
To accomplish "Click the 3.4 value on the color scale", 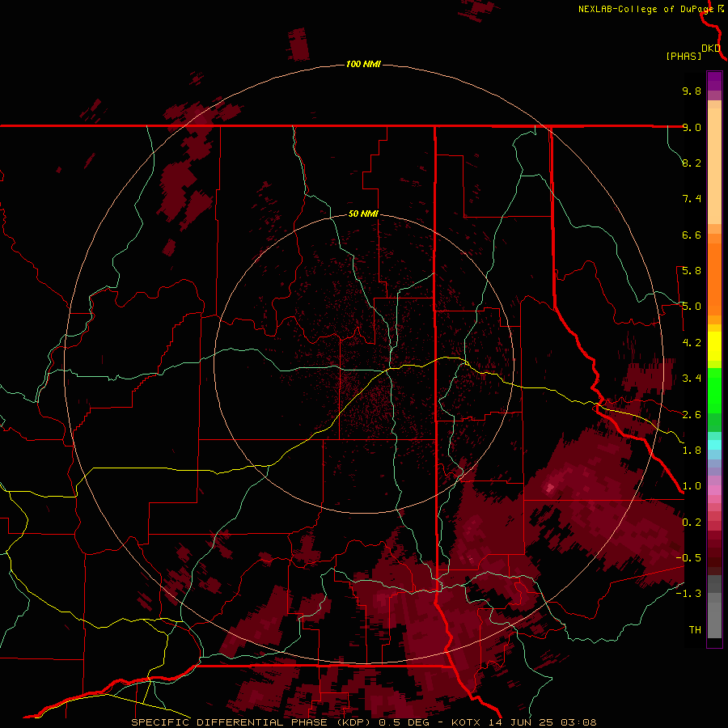I will pos(692,379).
